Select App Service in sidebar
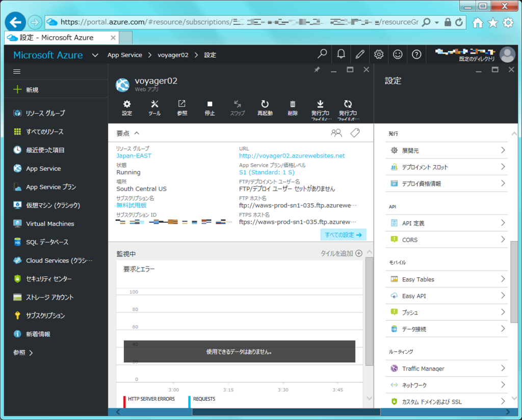This screenshot has height=420, width=522. [x=56, y=168]
